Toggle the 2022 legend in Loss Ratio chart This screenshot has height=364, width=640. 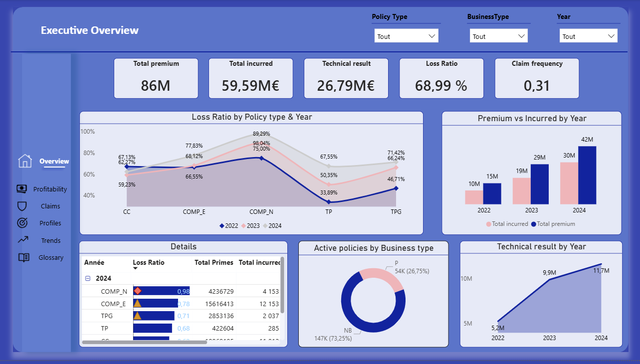tap(229, 226)
